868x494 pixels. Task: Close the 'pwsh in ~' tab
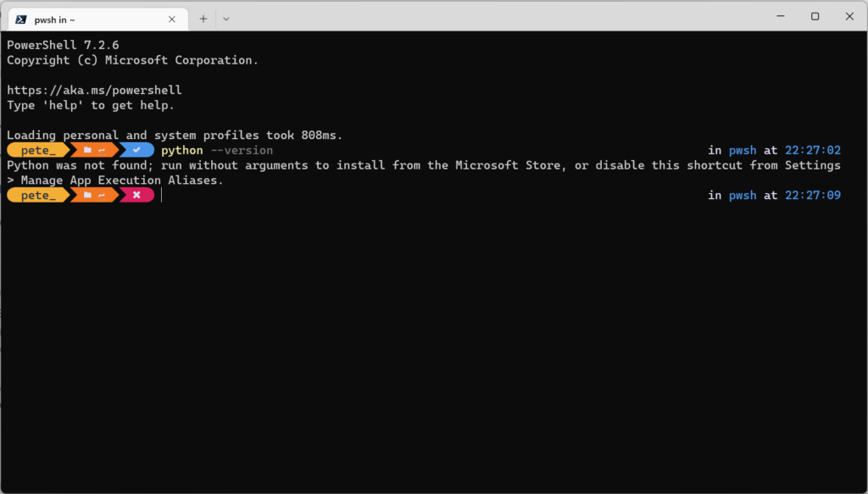click(x=171, y=19)
